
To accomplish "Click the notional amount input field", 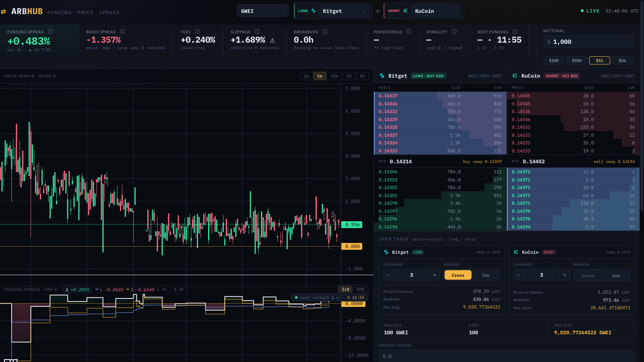I will pos(588,42).
